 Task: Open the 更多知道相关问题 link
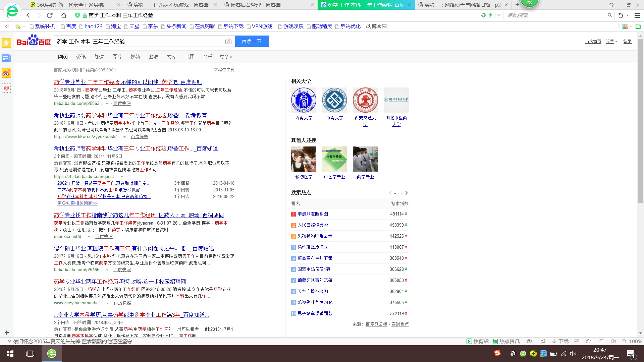tap(77, 203)
